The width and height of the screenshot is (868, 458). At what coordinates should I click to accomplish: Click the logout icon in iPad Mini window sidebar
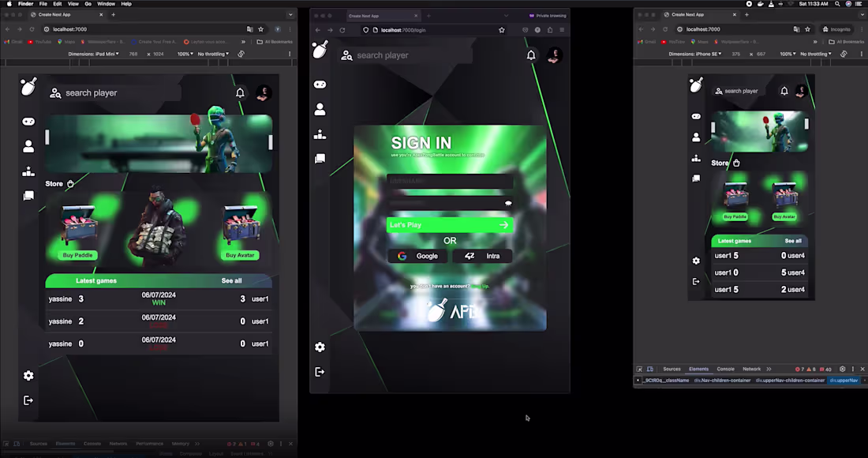[x=28, y=400]
